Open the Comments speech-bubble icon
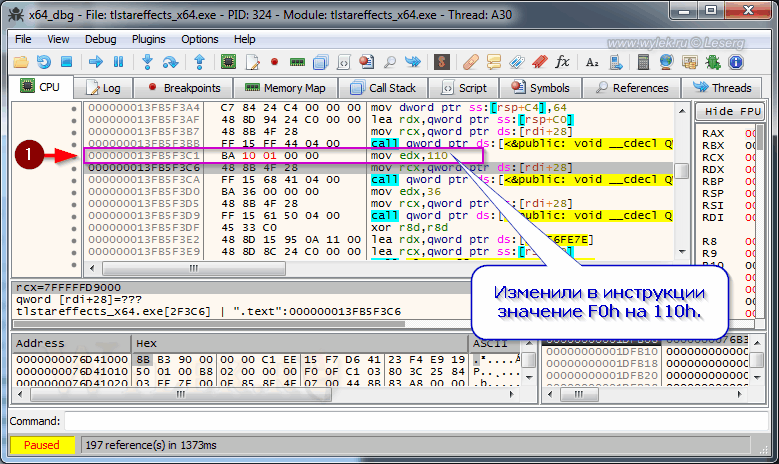This screenshot has width=779, height=464. (493, 62)
